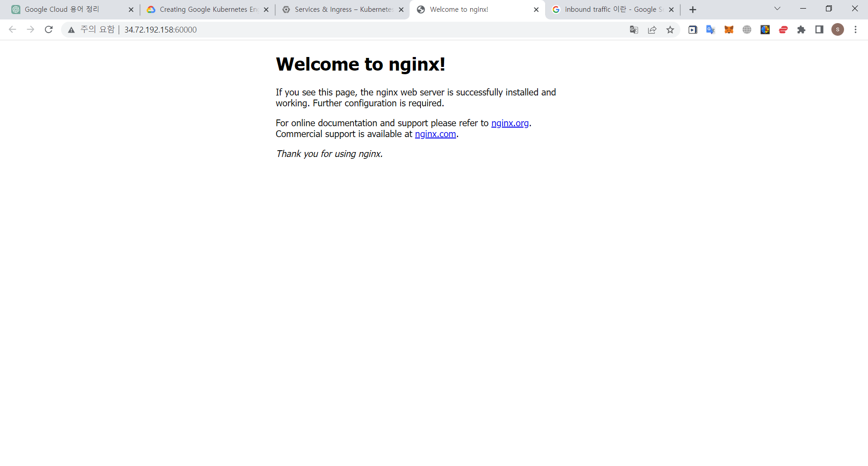Close the inbound traffic search tab

tap(671, 10)
